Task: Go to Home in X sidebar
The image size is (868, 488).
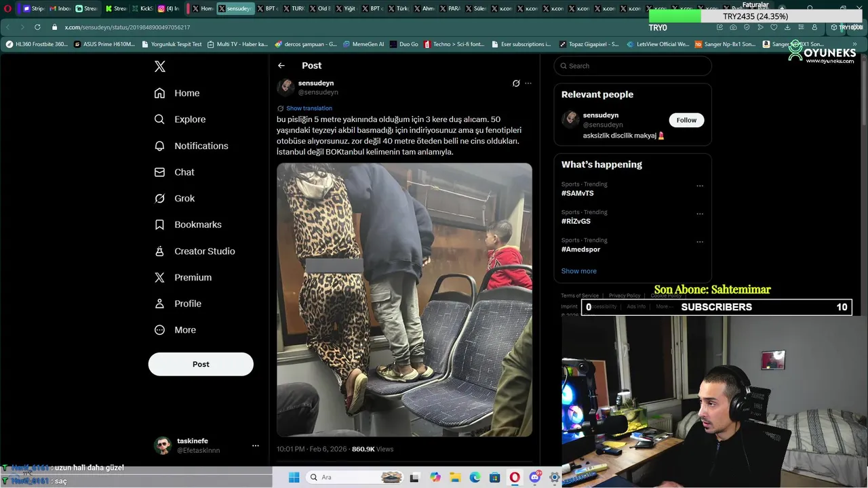Action: click(x=177, y=93)
